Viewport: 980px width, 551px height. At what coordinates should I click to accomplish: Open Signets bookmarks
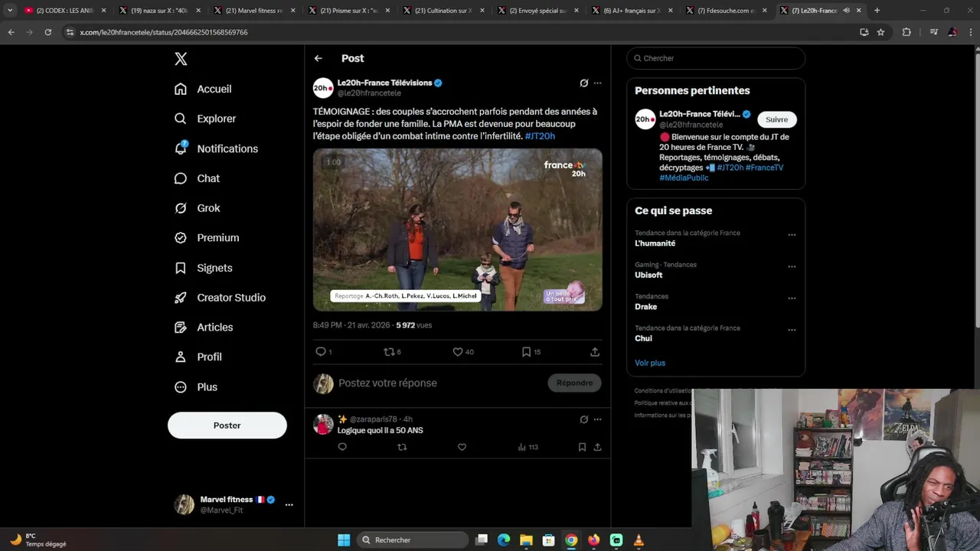tap(203, 268)
